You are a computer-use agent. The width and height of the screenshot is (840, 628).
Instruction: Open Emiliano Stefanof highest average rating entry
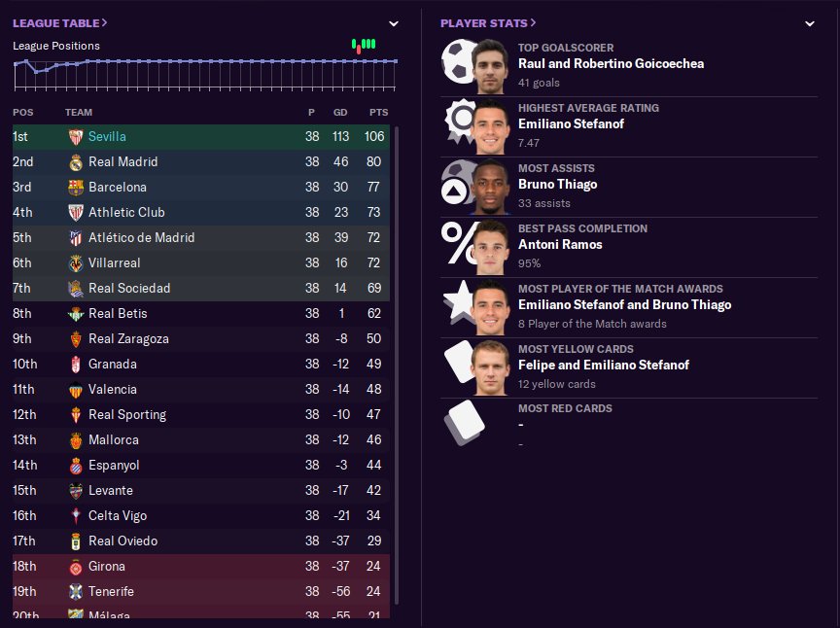click(571, 124)
